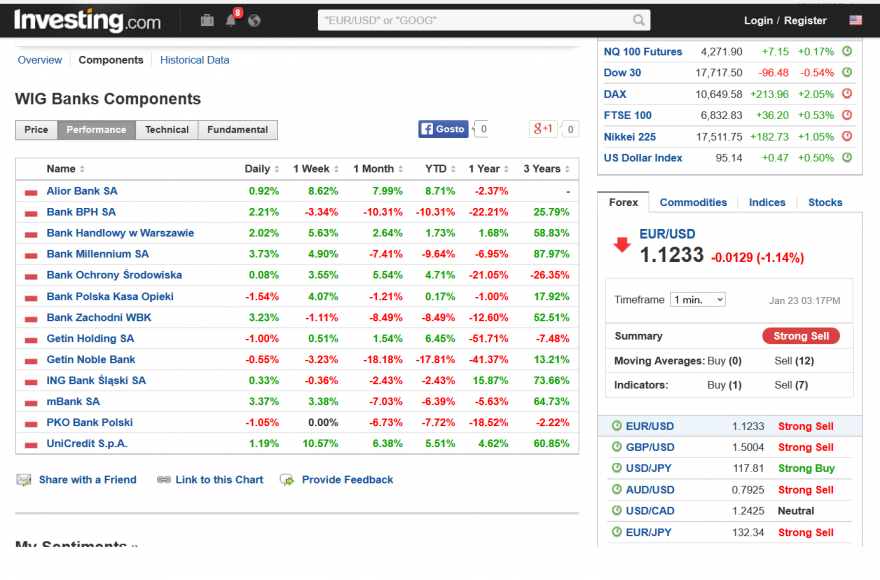Open UniCredit S.p.A. link
The image size is (880, 580).
click(87, 443)
